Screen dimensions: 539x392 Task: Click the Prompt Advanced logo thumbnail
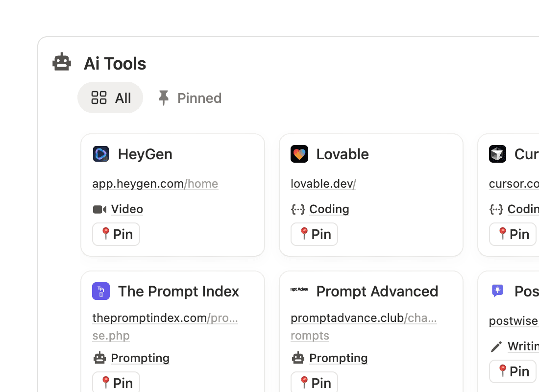click(299, 290)
